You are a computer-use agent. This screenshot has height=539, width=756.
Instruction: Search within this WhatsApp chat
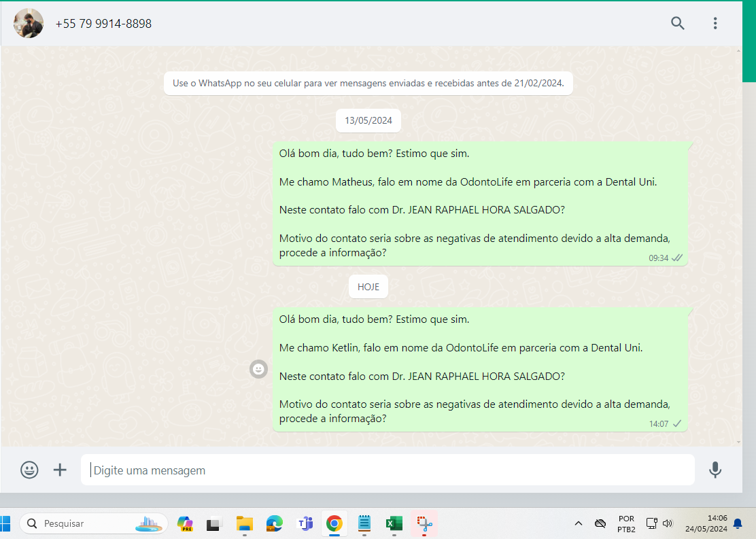tap(677, 23)
